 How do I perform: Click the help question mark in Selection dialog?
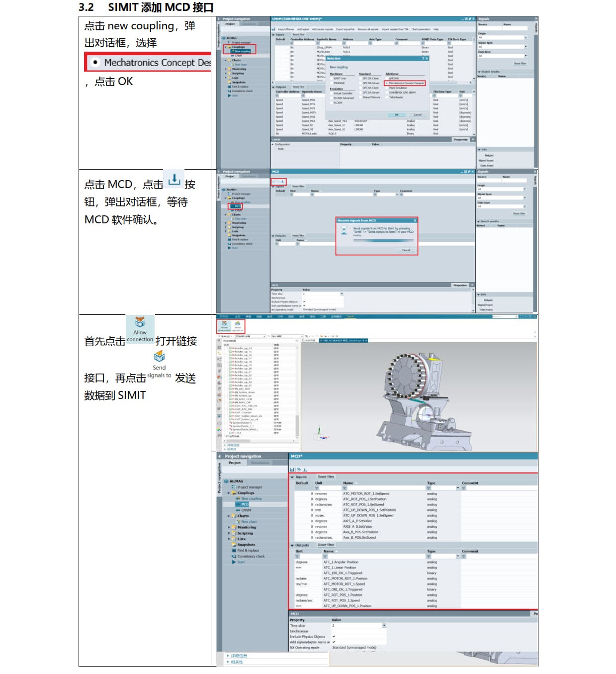[423, 59]
